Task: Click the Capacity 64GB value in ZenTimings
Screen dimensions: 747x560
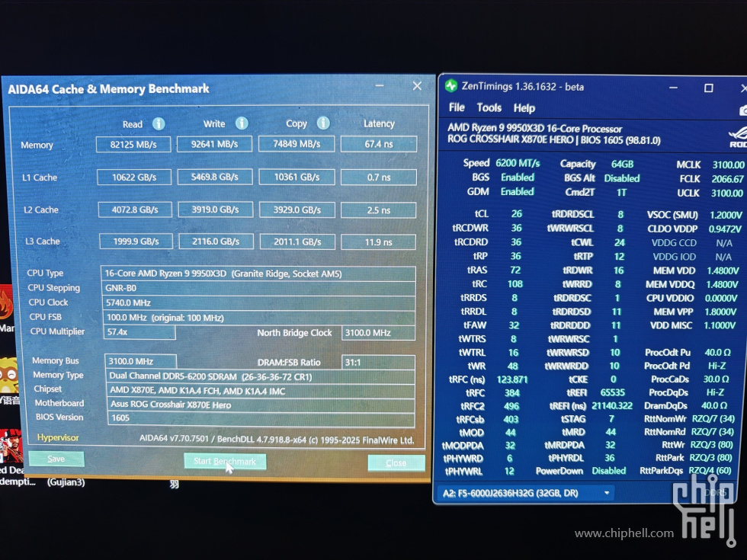Action: (x=622, y=165)
